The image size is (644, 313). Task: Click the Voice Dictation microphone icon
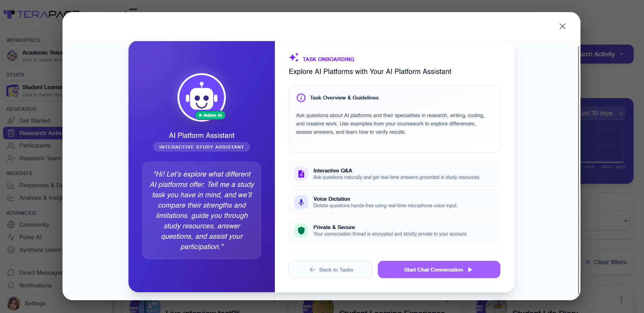[301, 202]
